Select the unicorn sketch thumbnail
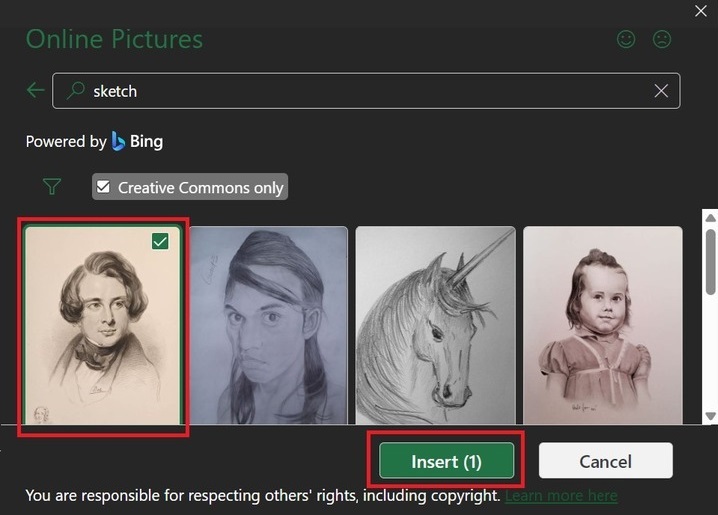This screenshot has width=718, height=515. [435, 325]
